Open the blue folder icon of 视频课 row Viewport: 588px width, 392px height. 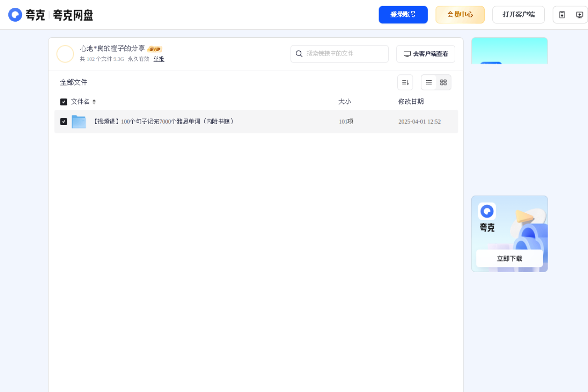click(x=79, y=121)
